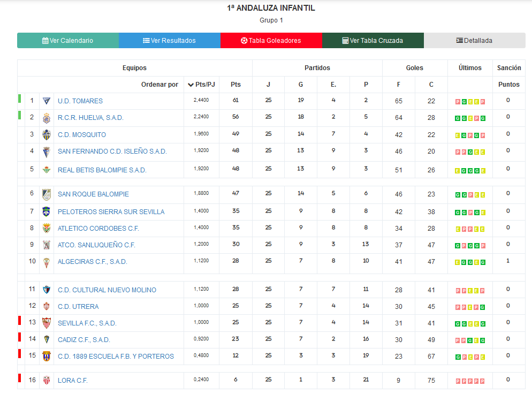This screenshot has height=394, width=532.
Task: Open SEVILLA F.C., S.A.D. team link
Action: point(87,323)
